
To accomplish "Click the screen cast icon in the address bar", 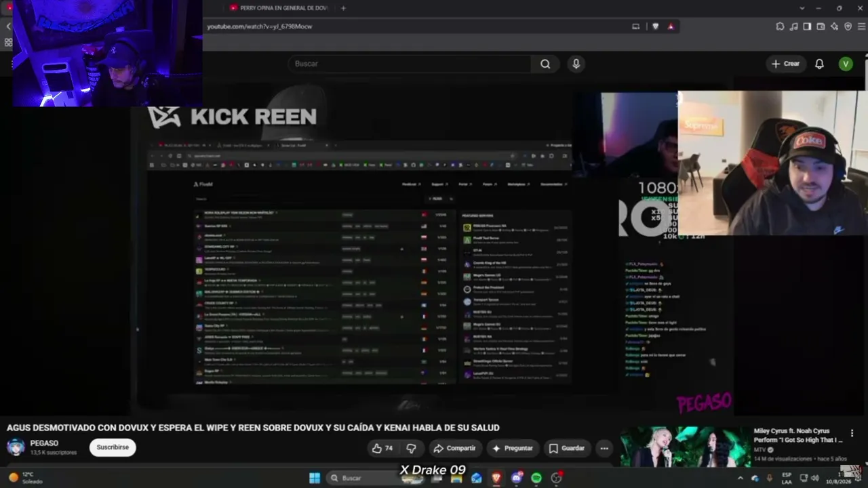I will tap(635, 26).
